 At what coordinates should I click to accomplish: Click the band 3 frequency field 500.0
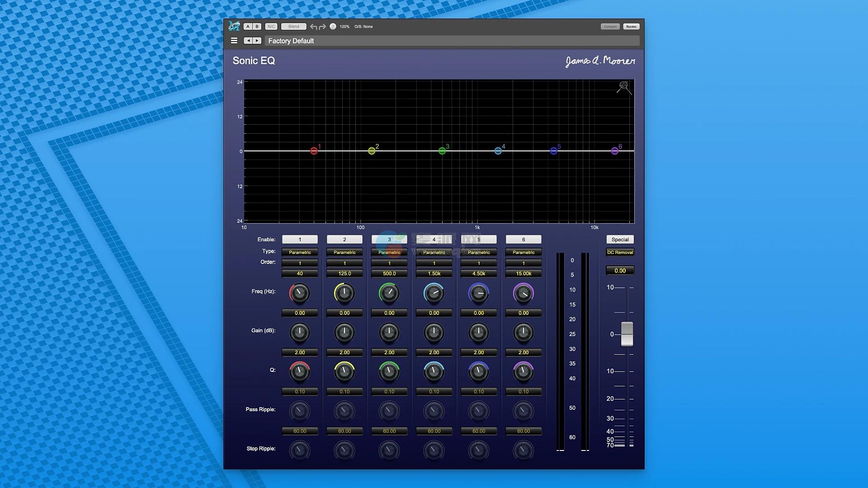pos(389,273)
